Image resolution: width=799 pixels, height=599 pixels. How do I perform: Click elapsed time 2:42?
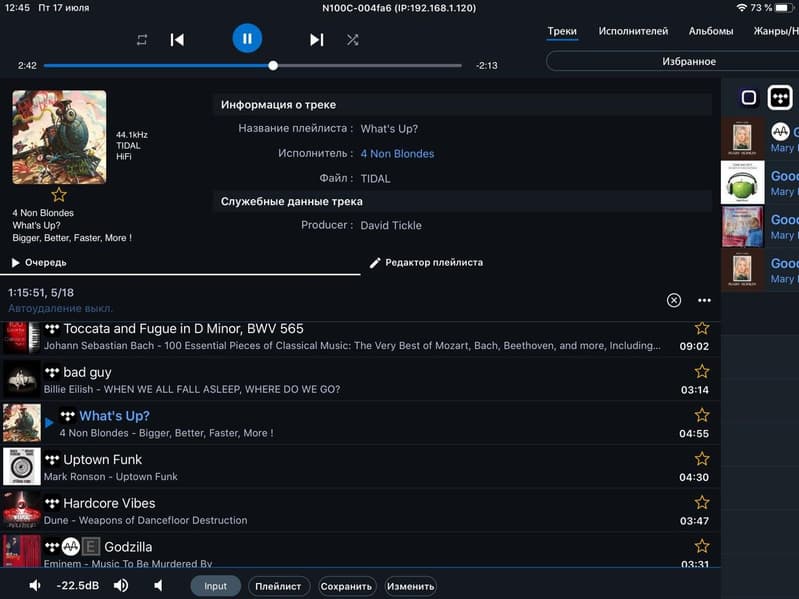click(27, 65)
